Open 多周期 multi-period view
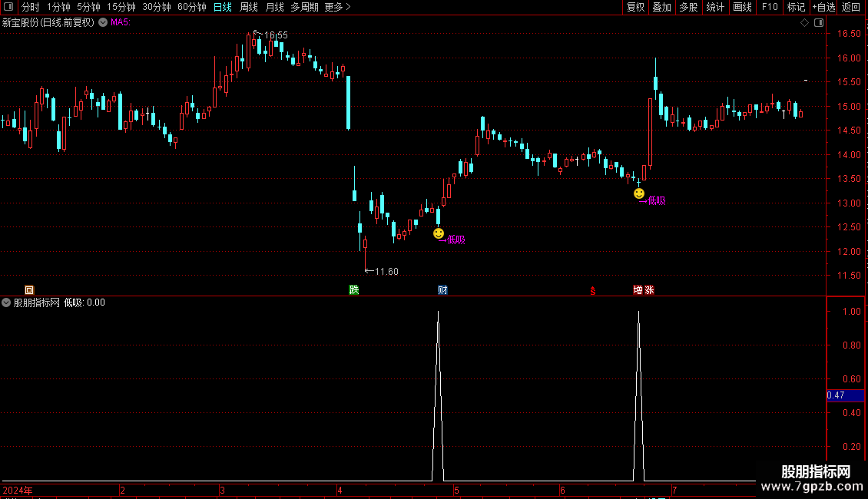The width and height of the screenshot is (868, 499). 304,7
